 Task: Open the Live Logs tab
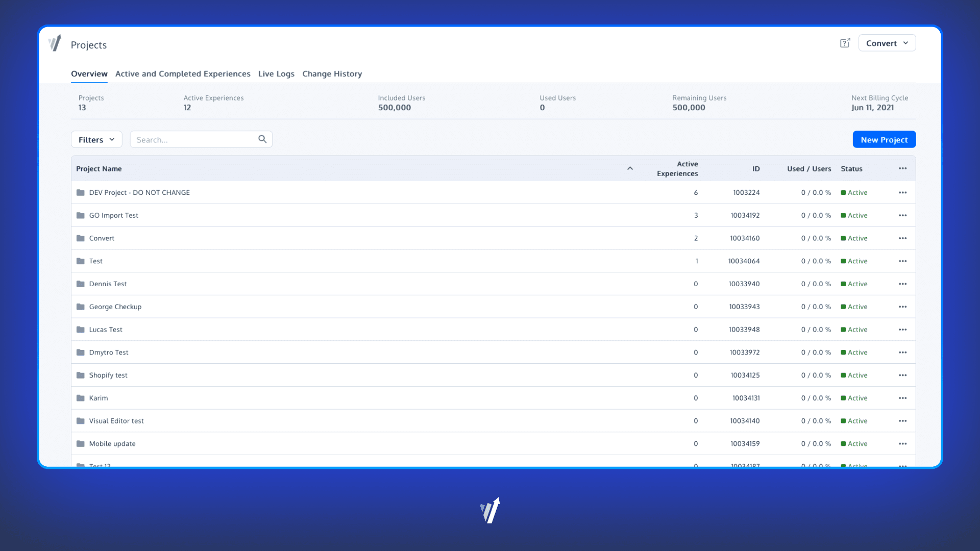pos(276,74)
